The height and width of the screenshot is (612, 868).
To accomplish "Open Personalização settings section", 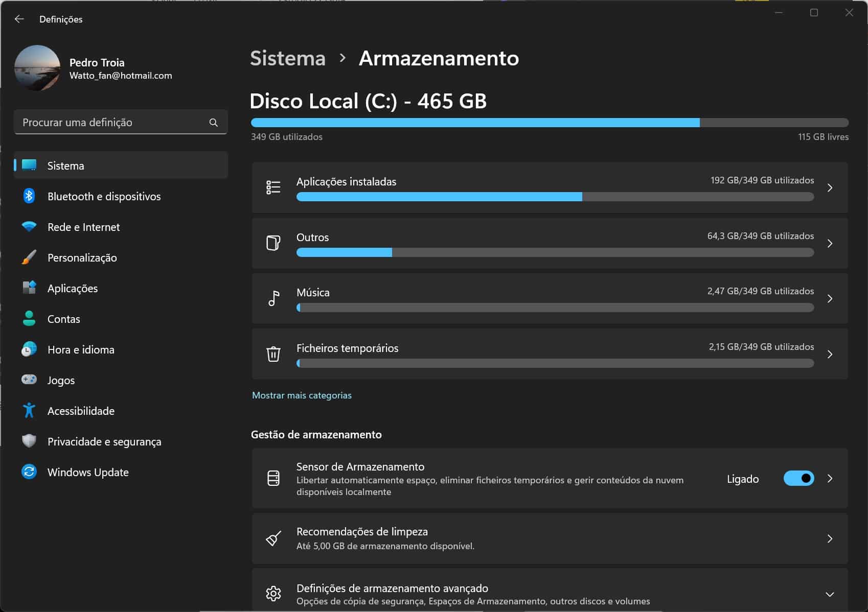I will click(x=82, y=258).
